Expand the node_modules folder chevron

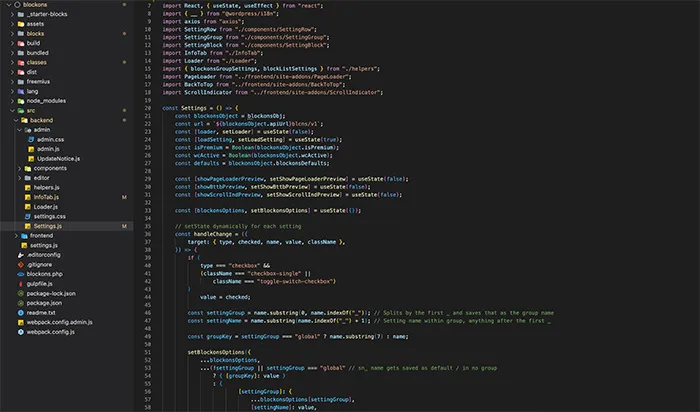click(x=12, y=101)
